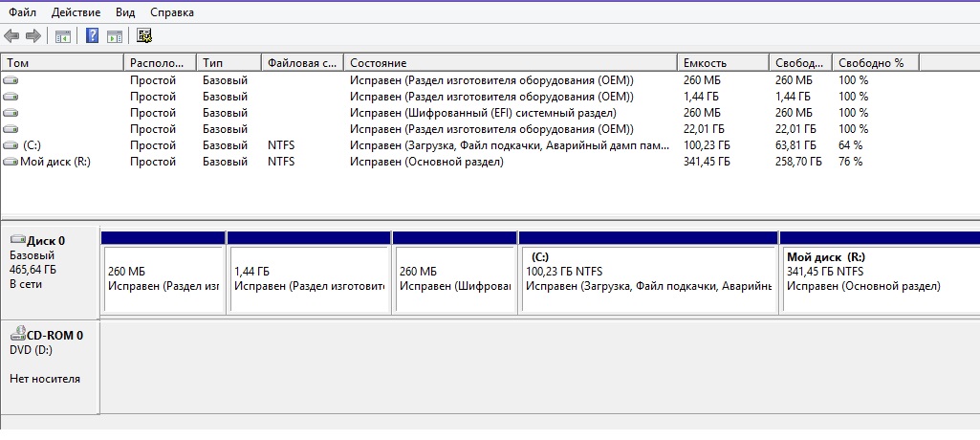The image size is (980, 440).
Task: Select the CD-ROM 0 drive icon
Action: click(x=17, y=335)
